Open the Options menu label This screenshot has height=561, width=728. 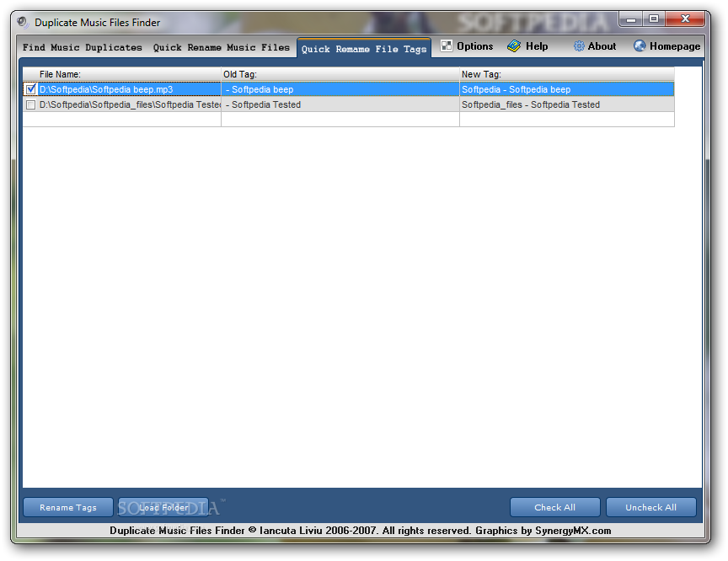point(474,46)
